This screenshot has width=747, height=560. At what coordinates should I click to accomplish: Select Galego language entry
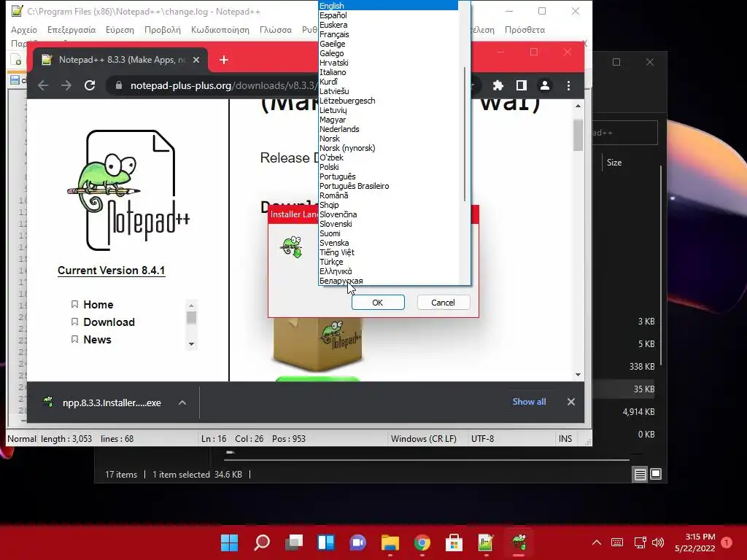[388, 53]
